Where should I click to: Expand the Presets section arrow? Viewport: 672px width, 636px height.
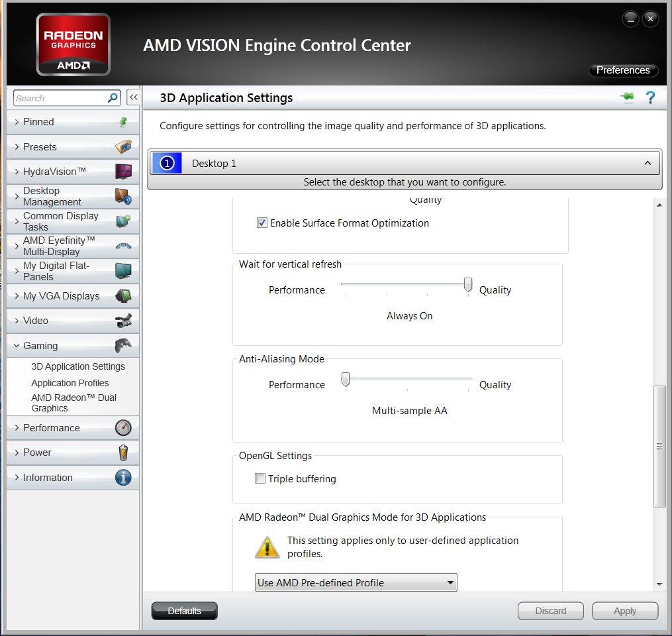pos(17,146)
